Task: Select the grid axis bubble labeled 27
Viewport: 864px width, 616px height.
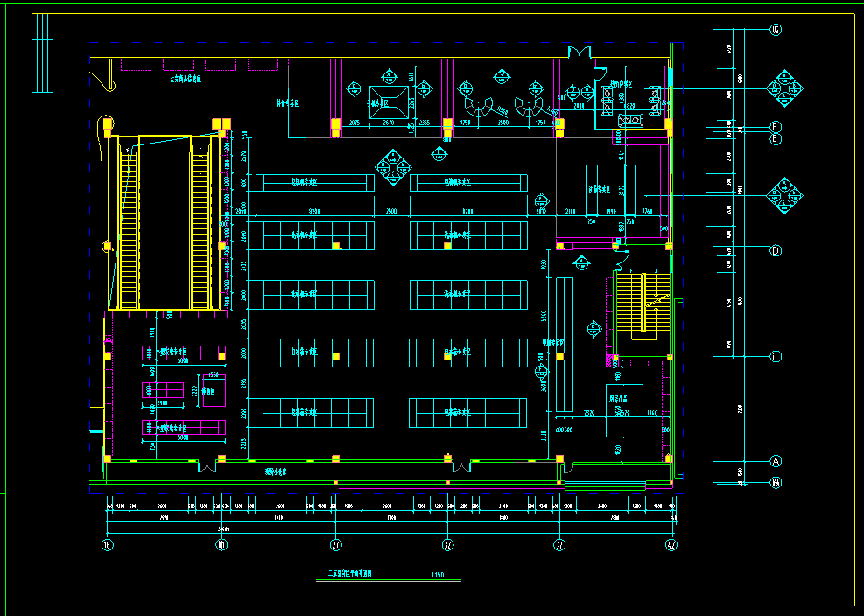Action: click(x=335, y=544)
